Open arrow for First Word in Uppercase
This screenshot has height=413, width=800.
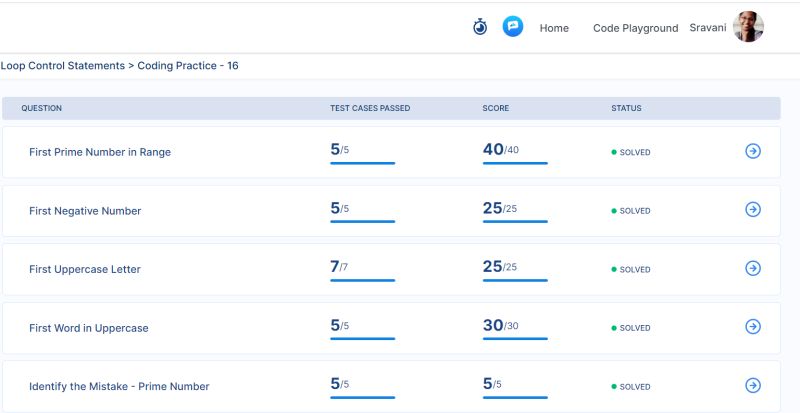click(x=753, y=327)
